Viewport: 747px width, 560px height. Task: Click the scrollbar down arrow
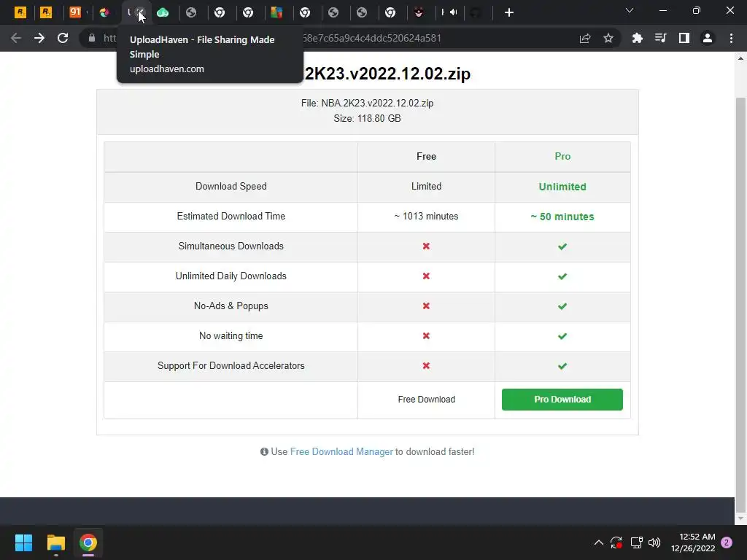click(x=740, y=518)
